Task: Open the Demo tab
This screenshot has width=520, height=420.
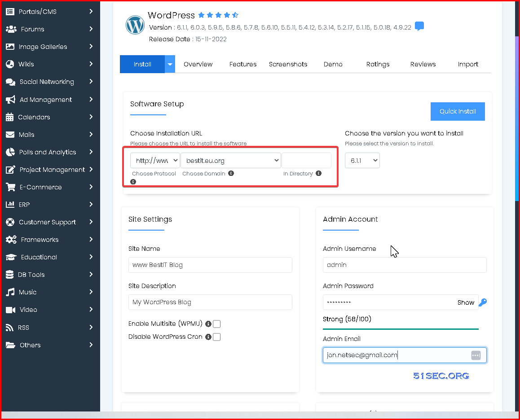Action: point(333,64)
